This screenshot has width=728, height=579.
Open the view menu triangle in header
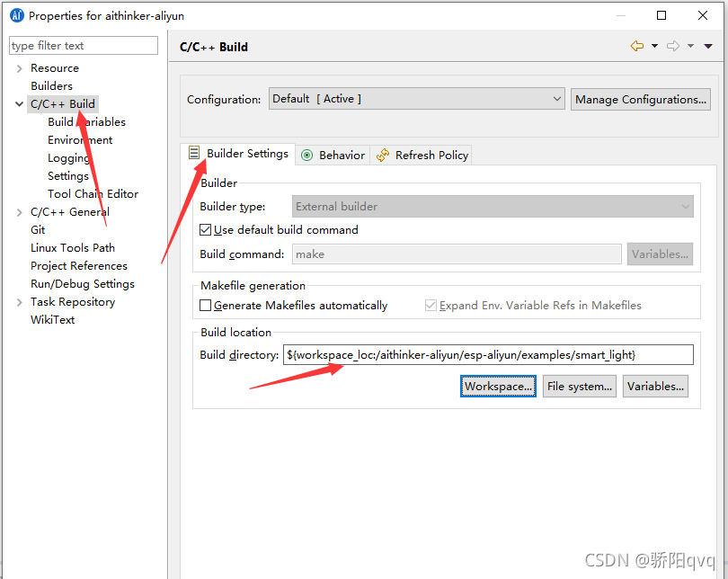tap(708, 46)
